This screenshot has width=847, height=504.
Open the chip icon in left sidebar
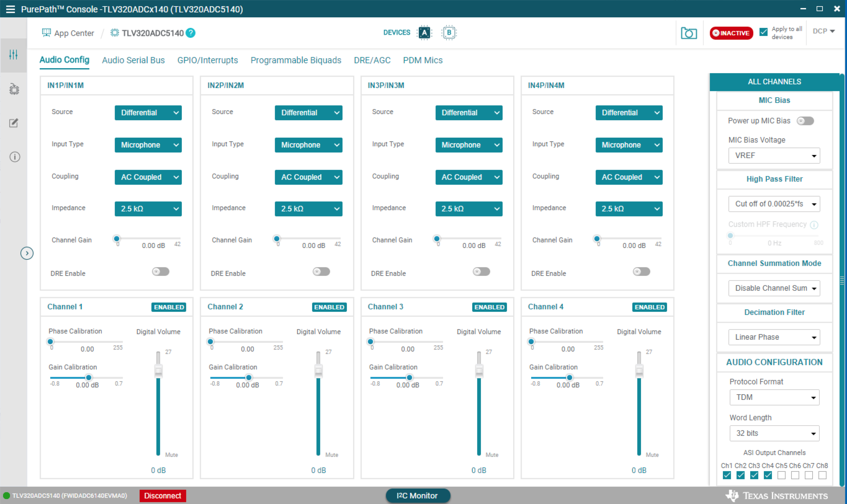point(14,89)
